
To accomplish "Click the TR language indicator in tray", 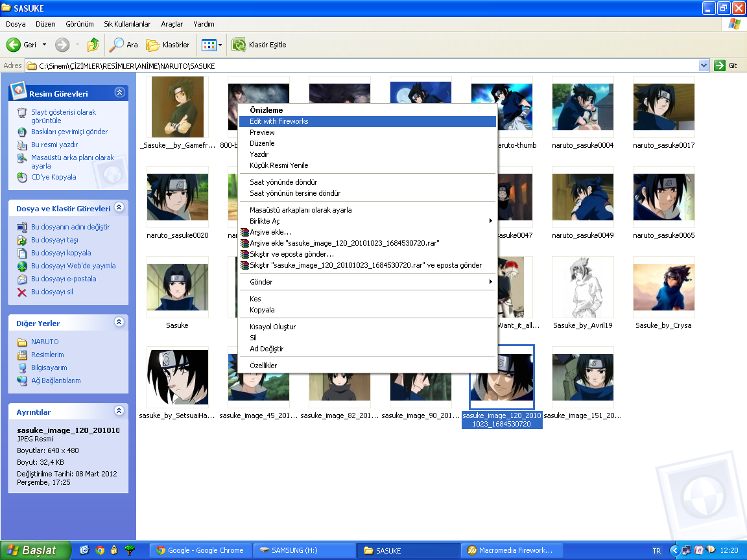I will coord(656,551).
